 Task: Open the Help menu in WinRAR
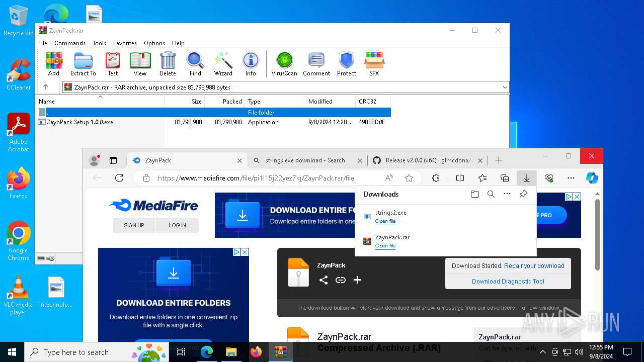pyautogui.click(x=178, y=43)
